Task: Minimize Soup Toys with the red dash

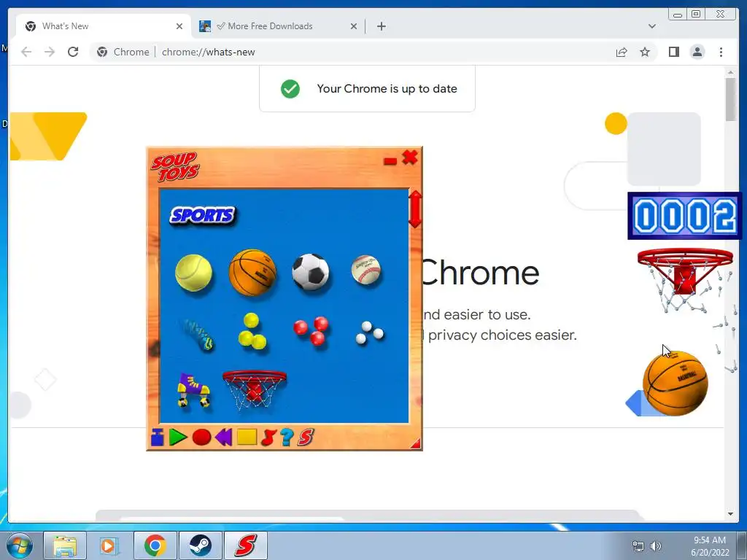Action: click(390, 161)
